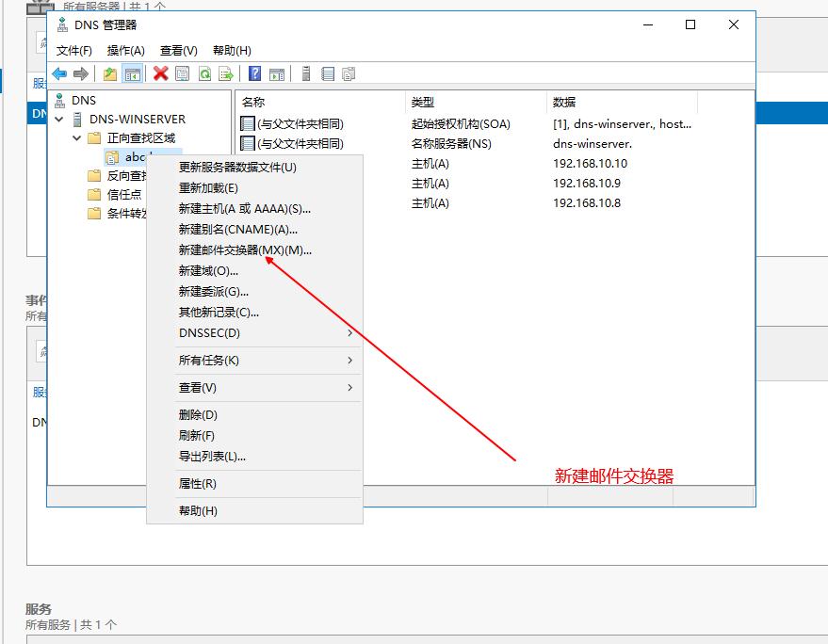Click the abc zone folder icon in the tree
The width and height of the screenshot is (828, 644).
coord(111,157)
